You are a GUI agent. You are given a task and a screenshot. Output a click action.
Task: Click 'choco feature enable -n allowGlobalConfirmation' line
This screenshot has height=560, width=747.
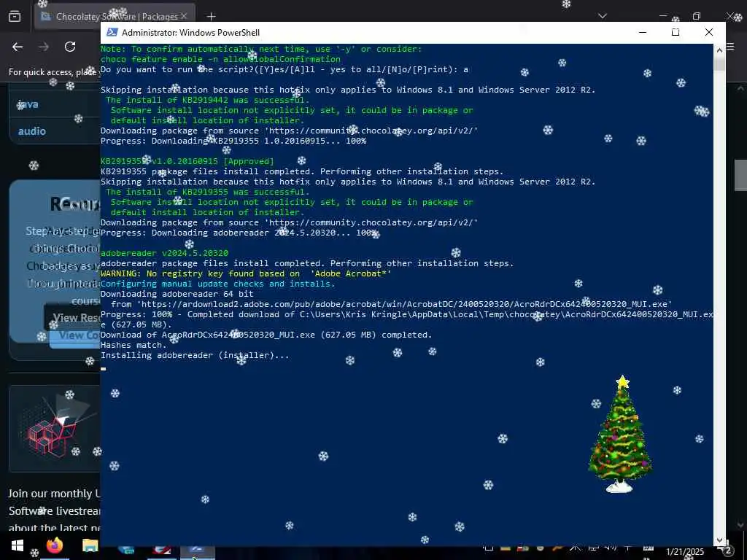point(220,60)
